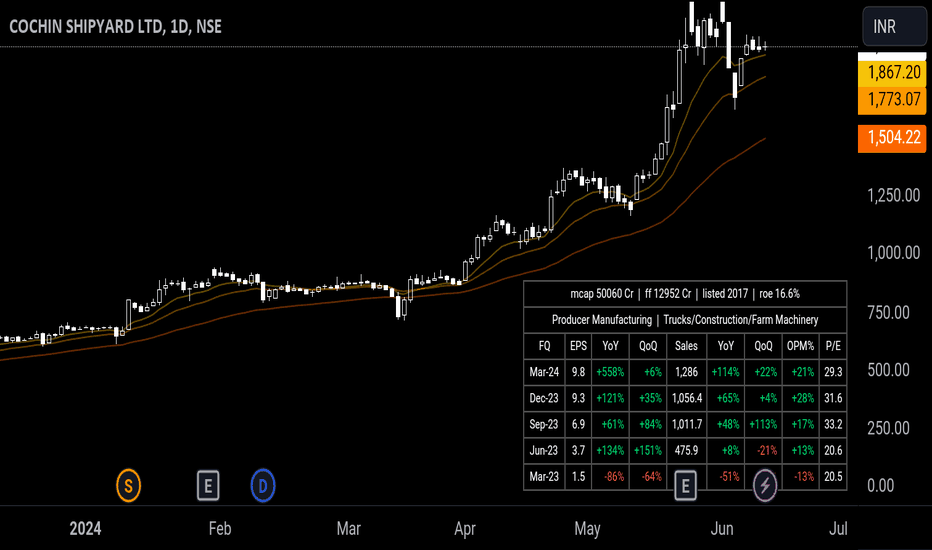Click the May label on time axis
Screen dimensions: 932x550
tap(587, 529)
